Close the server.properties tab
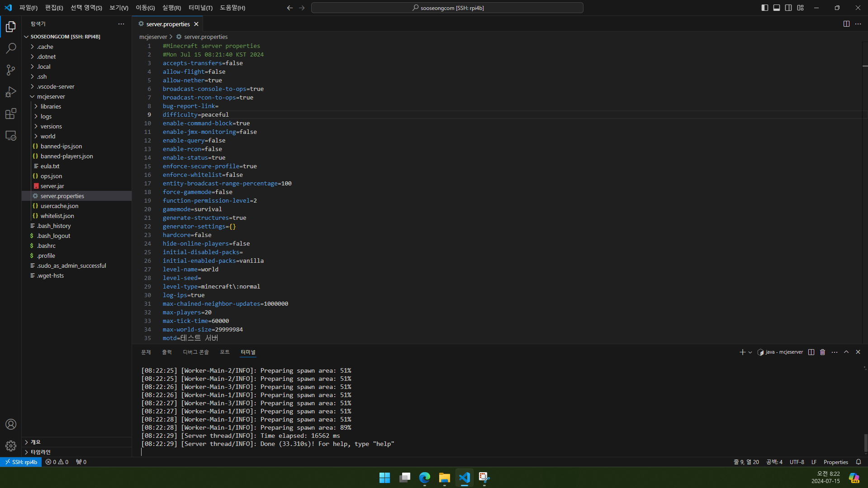 (196, 24)
